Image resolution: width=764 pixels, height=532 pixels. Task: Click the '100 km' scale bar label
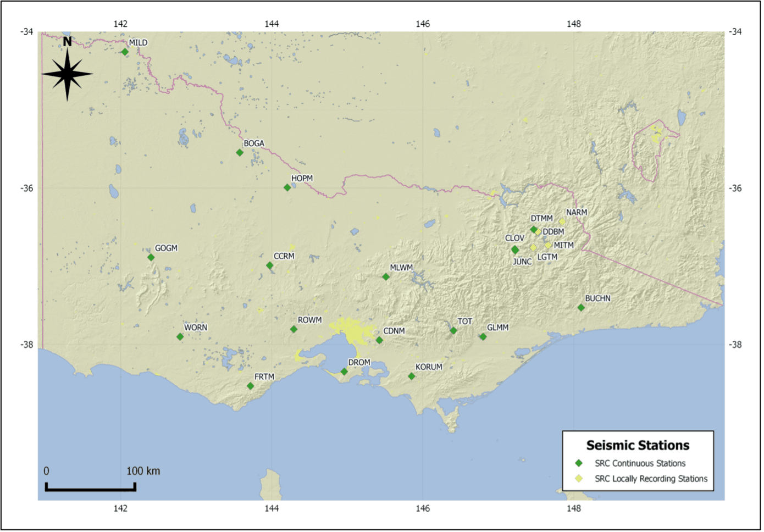pyautogui.click(x=143, y=471)
